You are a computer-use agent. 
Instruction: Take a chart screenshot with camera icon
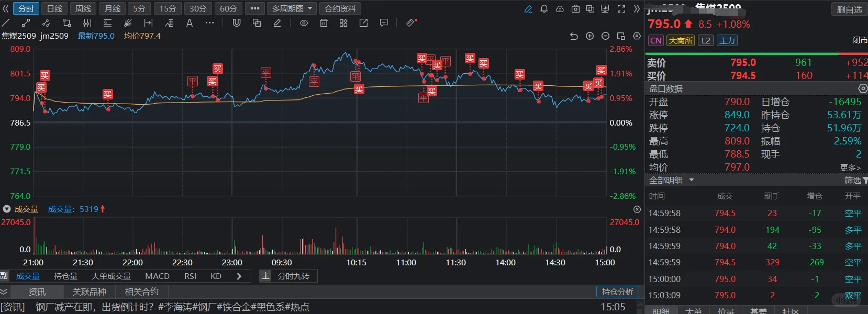[575, 9]
